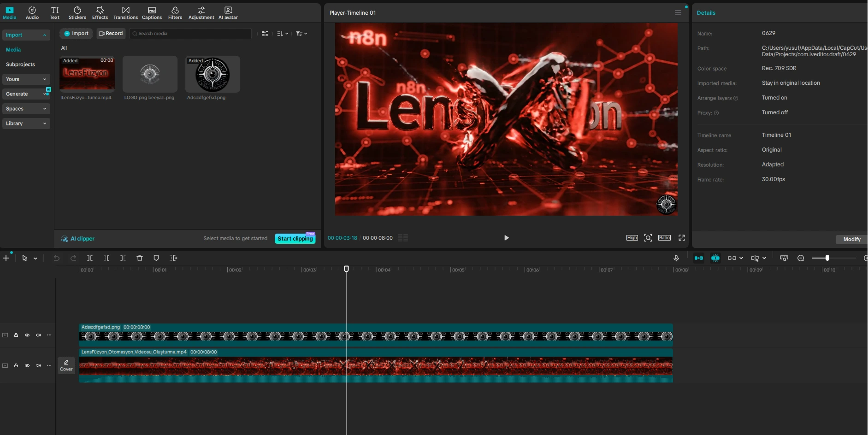Screen dimensions: 868x435
Task: Hide the LensFüzyon video track with eye icon
Action: coord(27,365)
